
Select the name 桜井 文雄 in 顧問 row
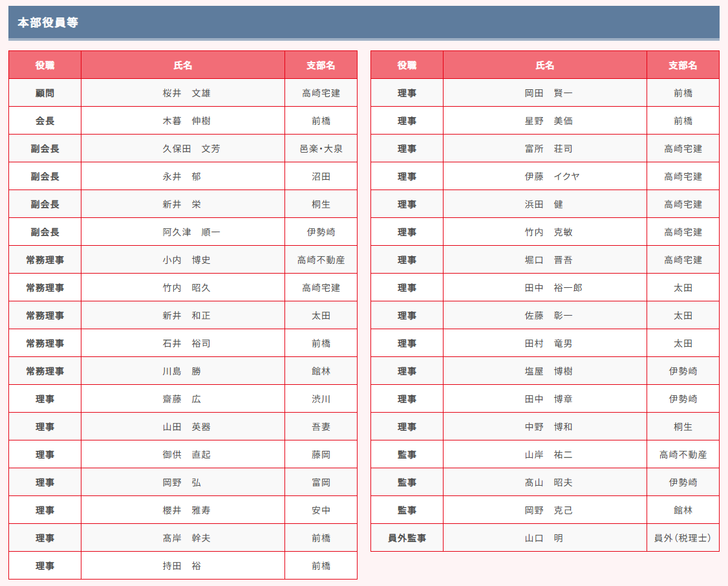point(186,93)
